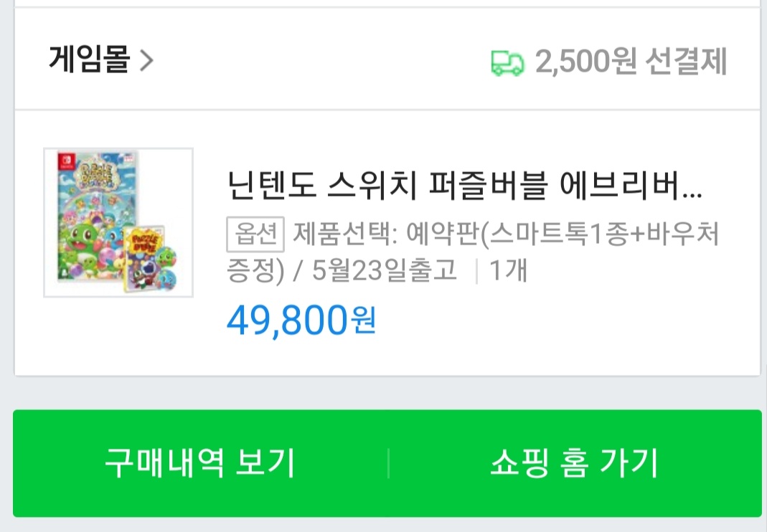The image size is (767, 532).
Task: Click the 구매내역 보기 button
Action: point(200,462)
